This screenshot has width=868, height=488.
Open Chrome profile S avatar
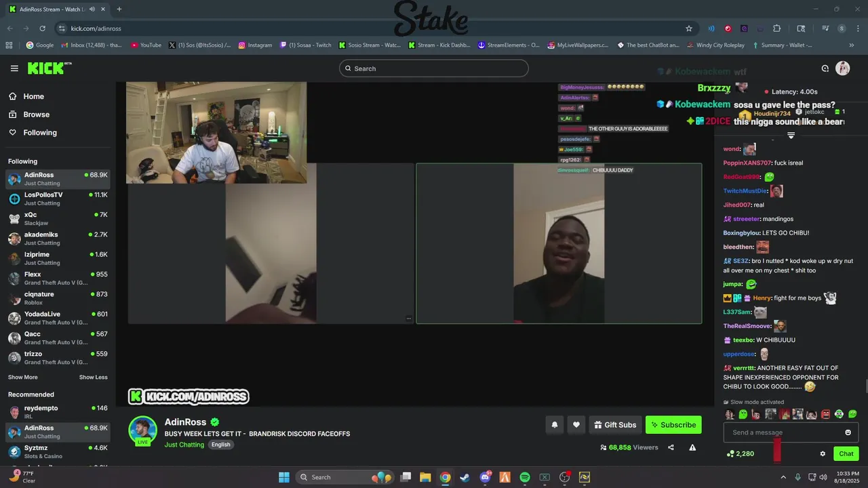pos(842,28)
